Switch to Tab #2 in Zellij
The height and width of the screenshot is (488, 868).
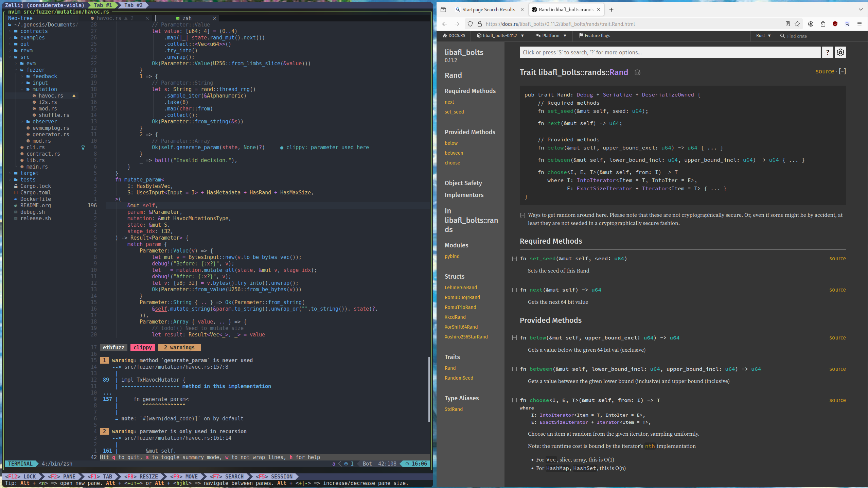pos(134,5)
